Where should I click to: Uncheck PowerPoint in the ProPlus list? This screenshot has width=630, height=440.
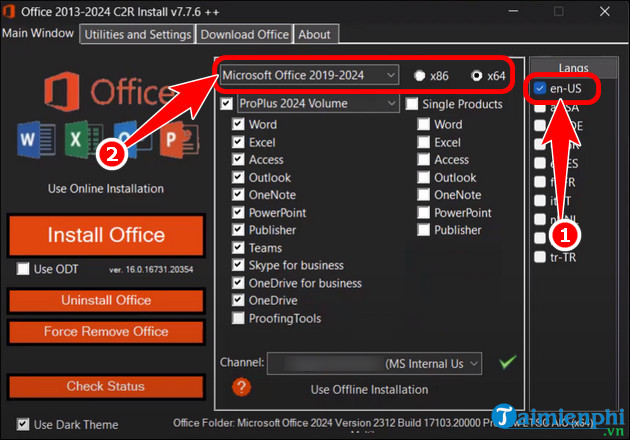click(238, 213)
